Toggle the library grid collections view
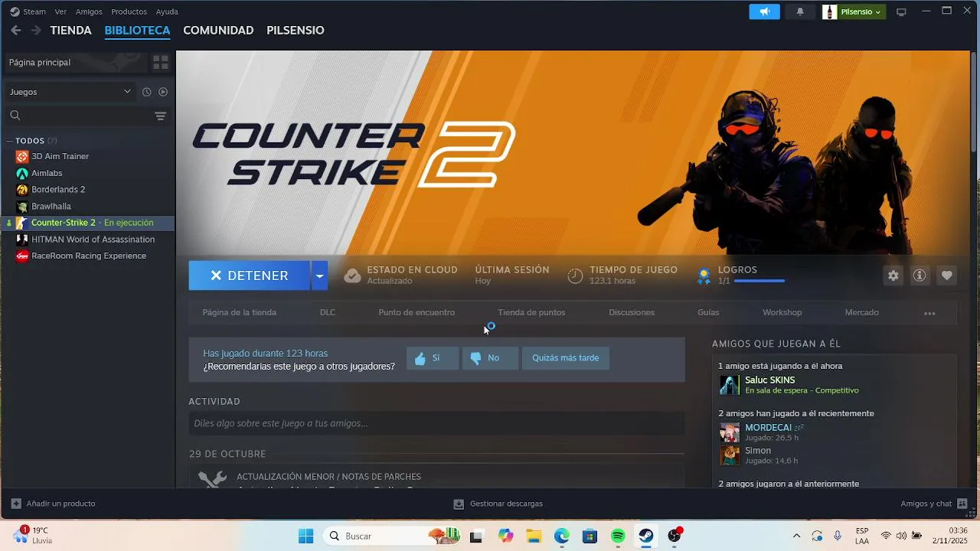Viewport: 980px width, 551px height. (161, 62)
